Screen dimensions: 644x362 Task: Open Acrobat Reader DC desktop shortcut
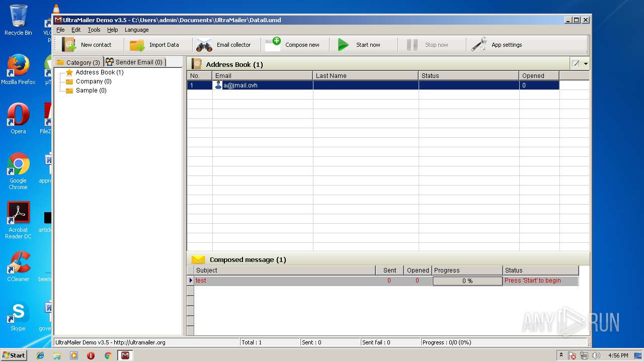(x=18, y=220)
